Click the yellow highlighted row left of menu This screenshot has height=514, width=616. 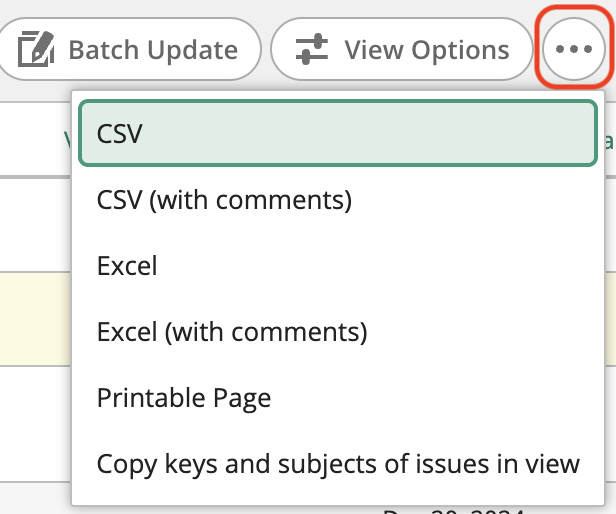point(35,319)
